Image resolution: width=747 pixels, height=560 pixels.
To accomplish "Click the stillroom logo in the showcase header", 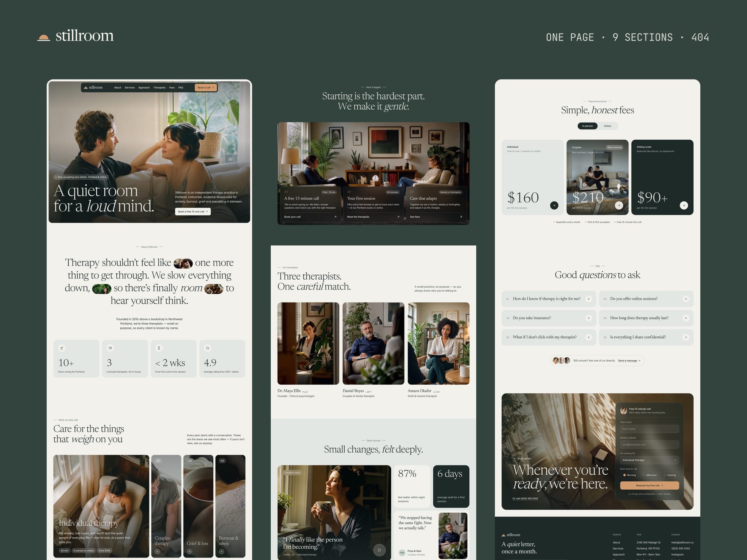I will [76, 36].
